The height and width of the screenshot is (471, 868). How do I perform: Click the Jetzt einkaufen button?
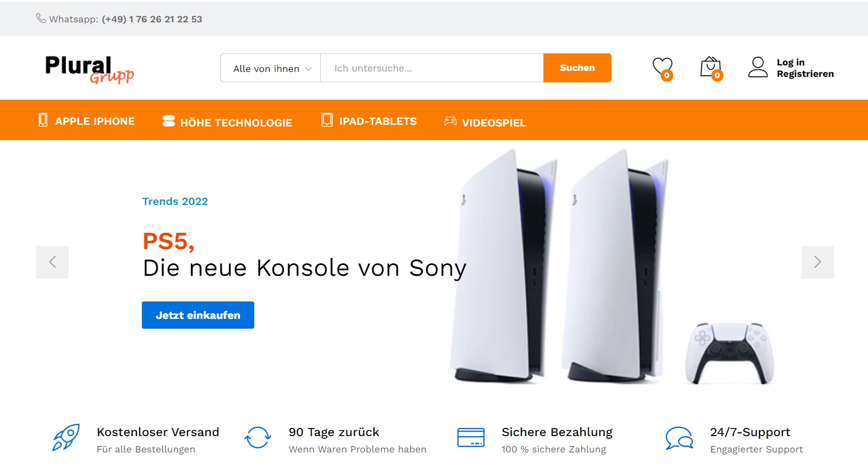tap(198, 315)
